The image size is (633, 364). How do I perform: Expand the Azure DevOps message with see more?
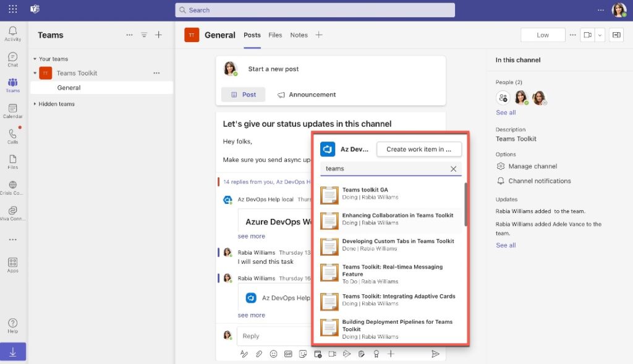coord(251,236)
